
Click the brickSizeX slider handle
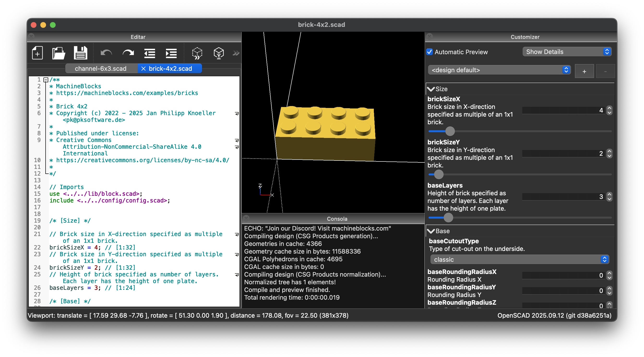click(x=450, y=131)
